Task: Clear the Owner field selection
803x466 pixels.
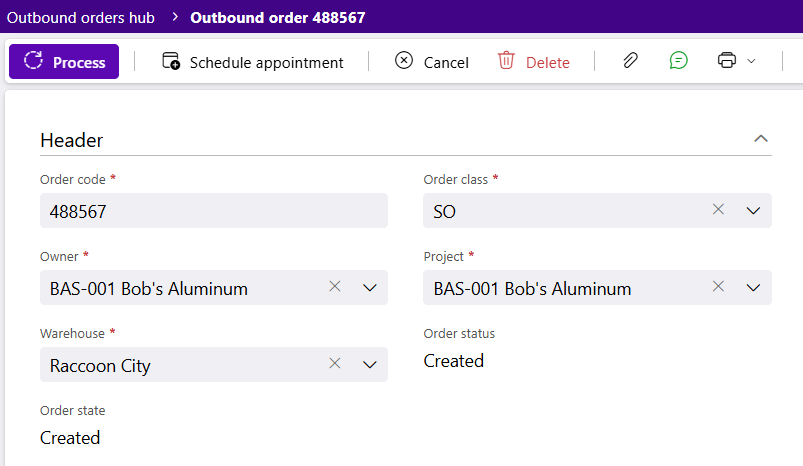Action: (x=335, y=286)
